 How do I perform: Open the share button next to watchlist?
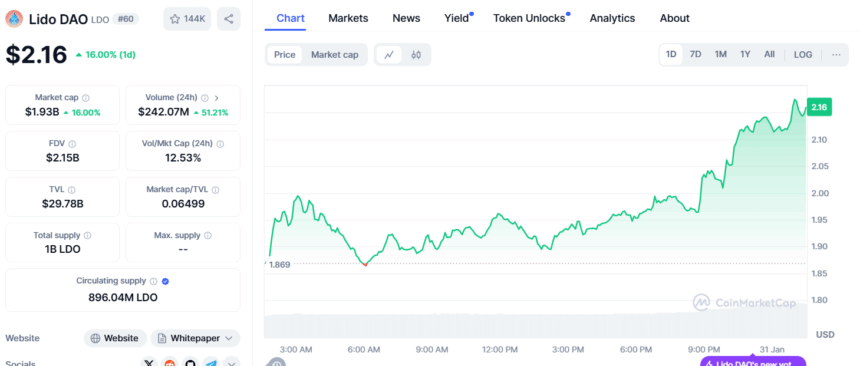pos(229,19)
